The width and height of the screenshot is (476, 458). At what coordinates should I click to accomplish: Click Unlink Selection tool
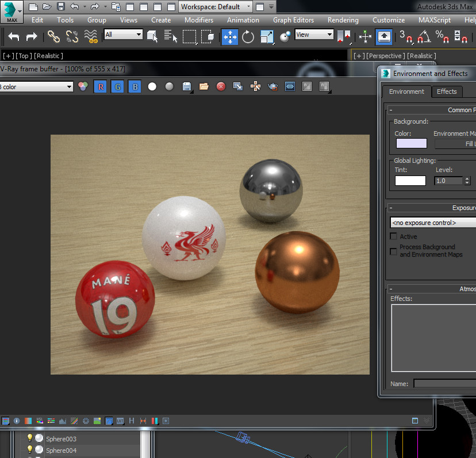(x=72, y=37)
